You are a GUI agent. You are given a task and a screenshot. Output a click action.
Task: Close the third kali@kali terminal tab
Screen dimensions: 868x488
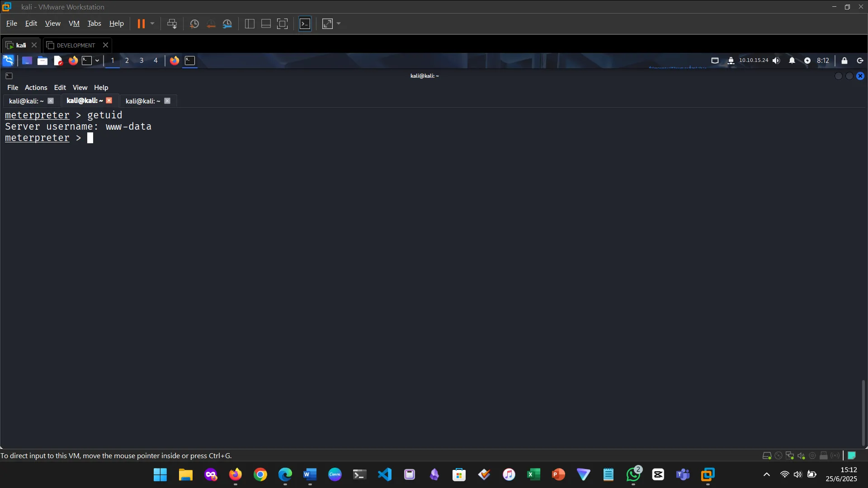coord(167,101)
